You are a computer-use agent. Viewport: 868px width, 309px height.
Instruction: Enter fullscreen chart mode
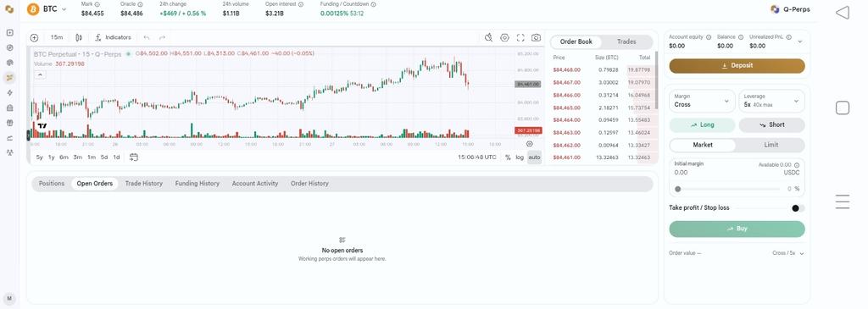coord(520,37)
